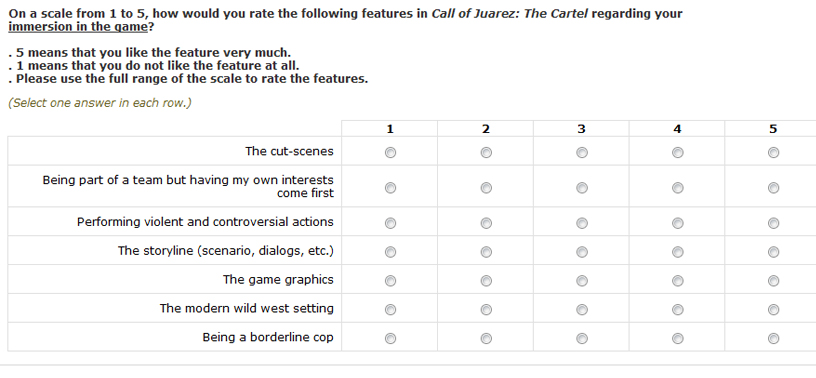This screenshot has width=816, height=378.
Task: Rate the storyline as 2
Action: click(486, 252)
